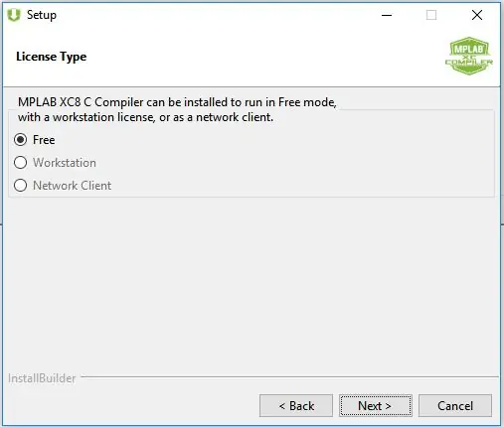
Task: Click the "Setup" window title text
Action: (42, 15)
